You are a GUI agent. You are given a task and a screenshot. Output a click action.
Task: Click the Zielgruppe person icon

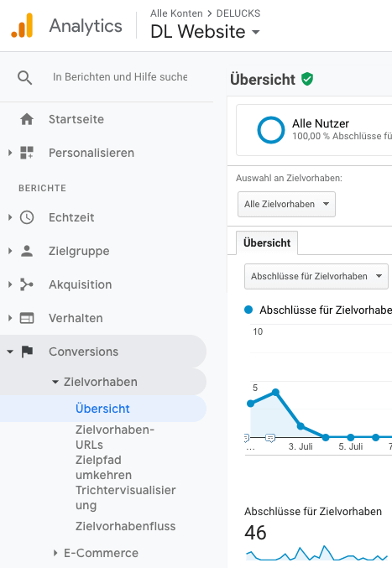[27, 251]
